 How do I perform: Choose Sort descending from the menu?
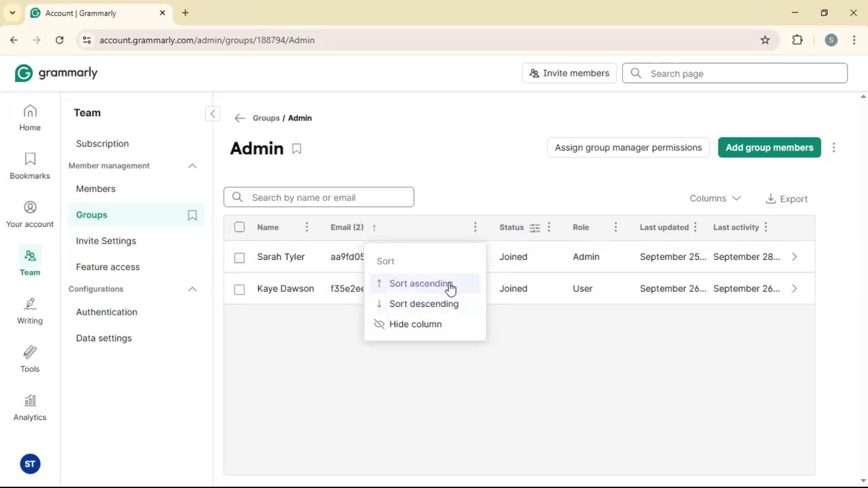pos(424,304)
